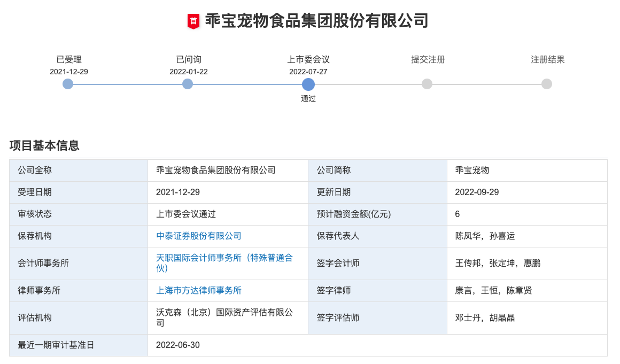
Task: Click the 注册结果 timeline node circle
Action: click(547, 84)
